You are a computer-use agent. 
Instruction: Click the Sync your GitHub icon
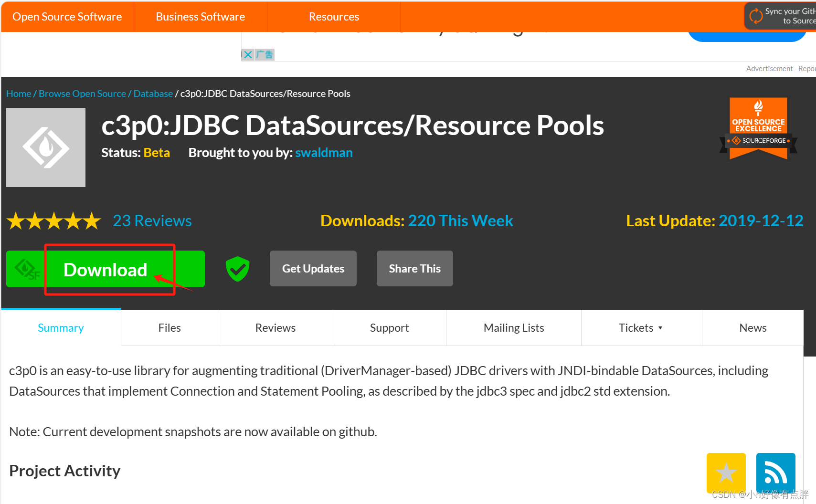point(756,16)
